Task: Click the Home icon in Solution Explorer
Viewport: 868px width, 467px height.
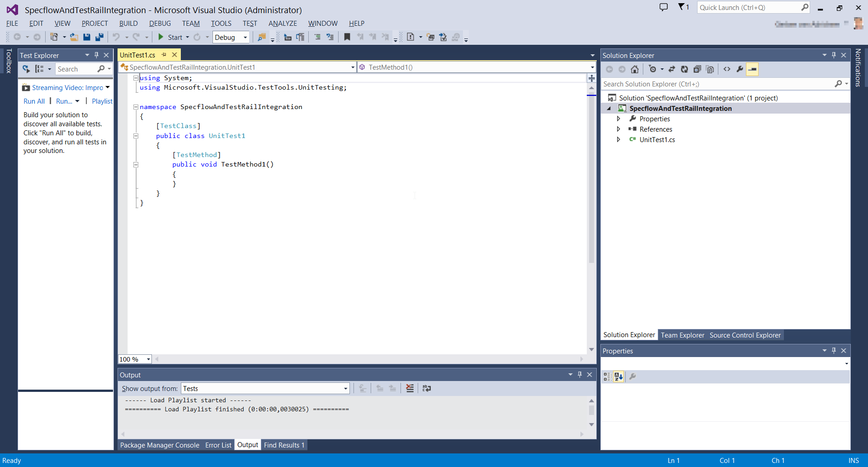Action: (x=635, y=69)
